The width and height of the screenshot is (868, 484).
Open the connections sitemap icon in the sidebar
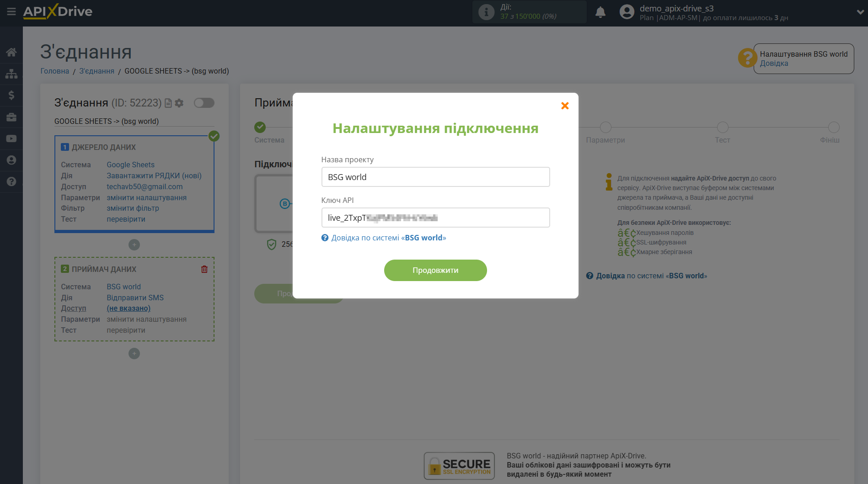[11, 74]
